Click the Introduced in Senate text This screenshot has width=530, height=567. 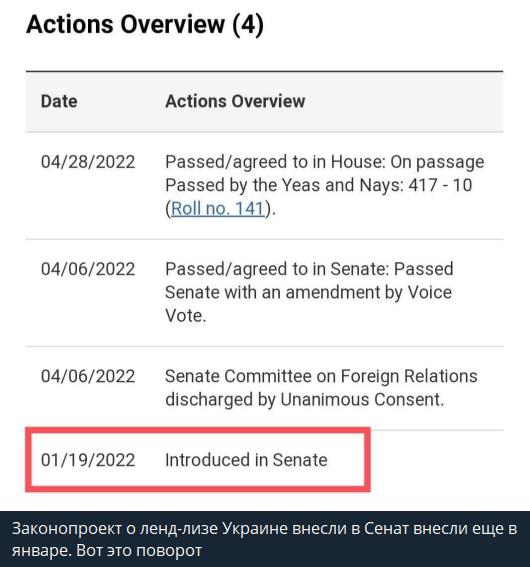(246, 460)
